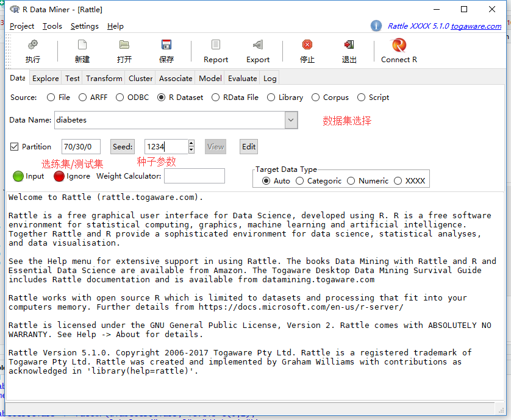Click the Execute (执行) gear icon

(x=32, y=44)
